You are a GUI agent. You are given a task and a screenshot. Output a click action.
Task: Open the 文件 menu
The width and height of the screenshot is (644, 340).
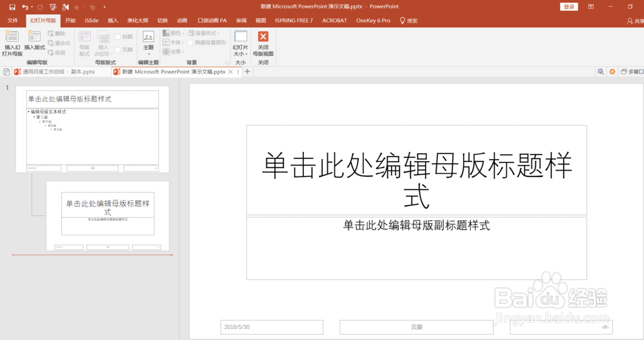13,21
